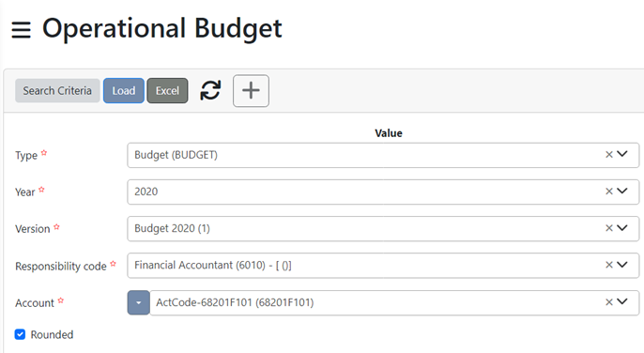Clear the Version field selection
644x353 pixels.
click(x=608, y=228)
